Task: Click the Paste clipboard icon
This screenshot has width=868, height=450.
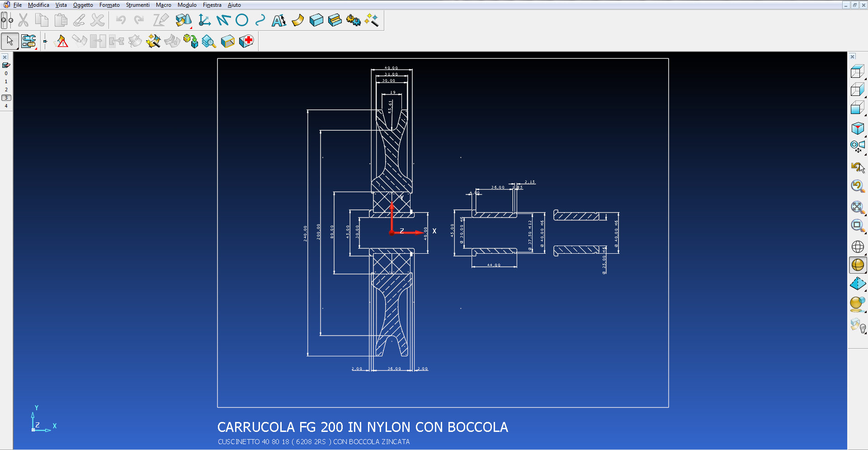Action: 61,20
